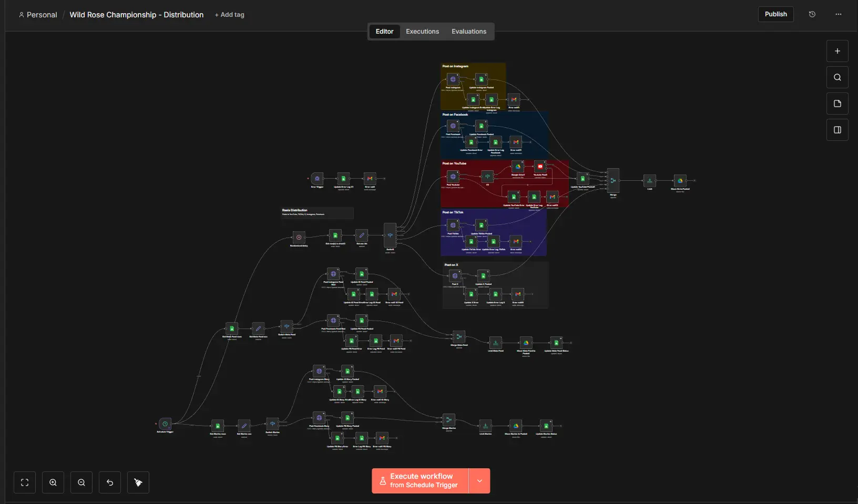The image size is (858, 504).
Task: Click the Schedule Trigger node
Action: 165,424
